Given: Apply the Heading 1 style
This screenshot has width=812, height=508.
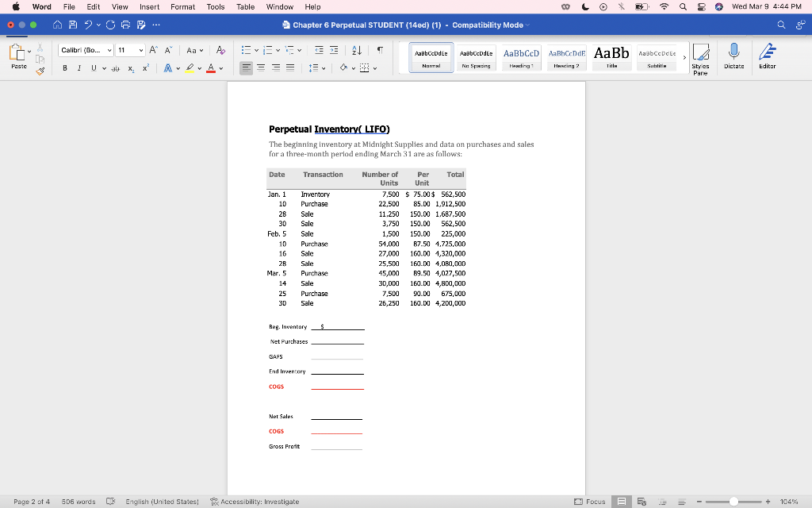Looking at the screenshot, I should point(521,57).
